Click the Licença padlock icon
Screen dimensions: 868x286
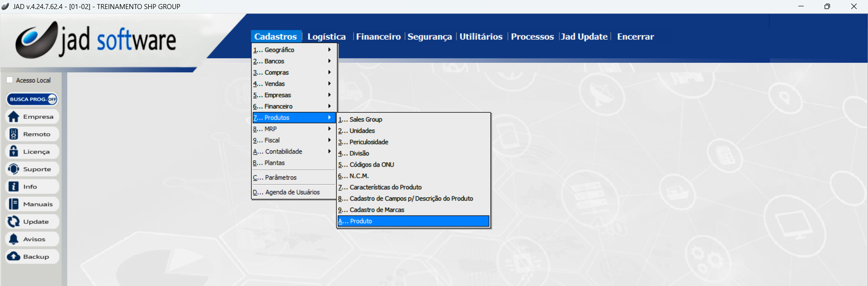[x=14, y=152]
